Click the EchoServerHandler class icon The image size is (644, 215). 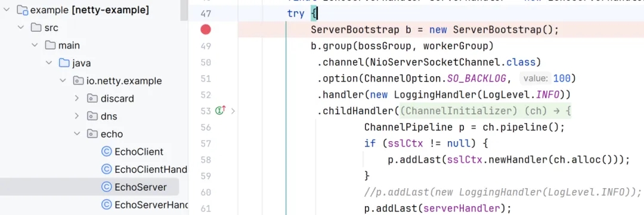pyautogui.click(x=106, y=205)
